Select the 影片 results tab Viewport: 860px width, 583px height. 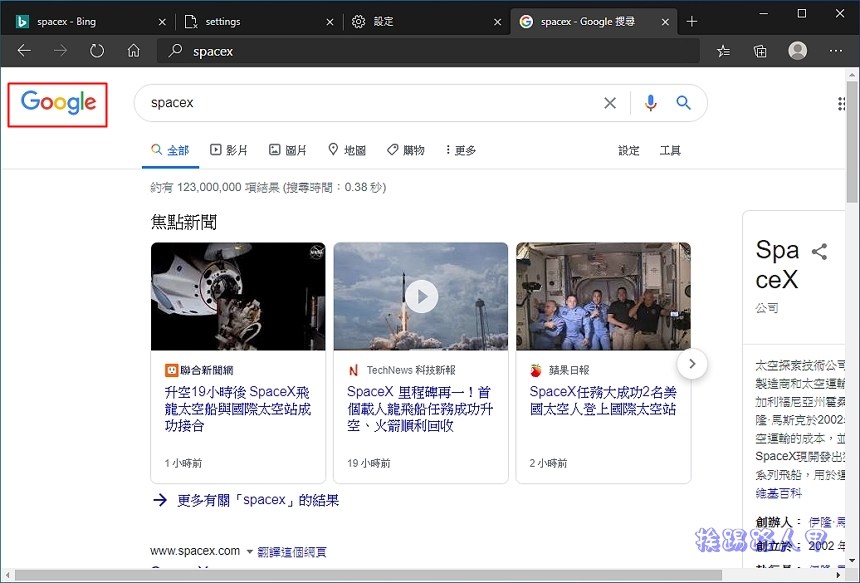click(229, 150)
